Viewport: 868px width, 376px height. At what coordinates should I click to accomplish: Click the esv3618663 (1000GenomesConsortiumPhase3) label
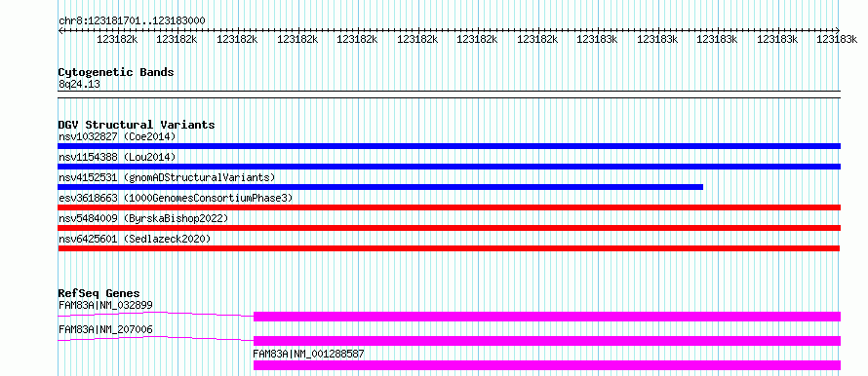coord(176,198)
